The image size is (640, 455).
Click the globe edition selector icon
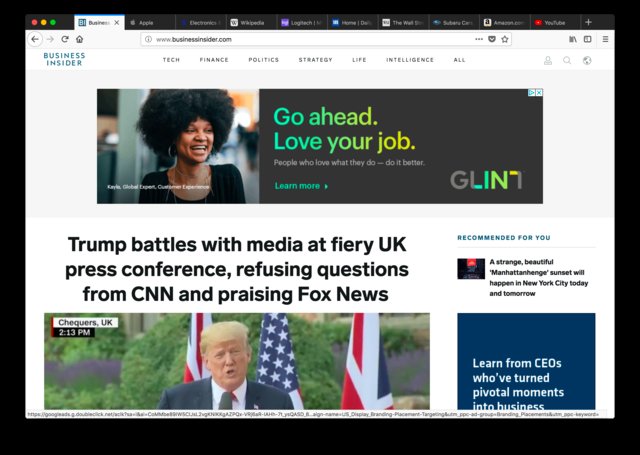pos(587,60)
